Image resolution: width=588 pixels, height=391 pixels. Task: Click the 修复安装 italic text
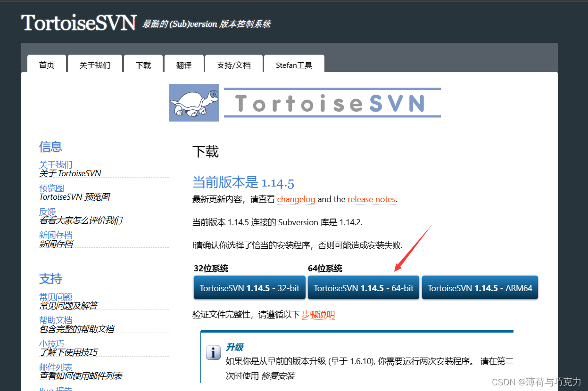pyautogui.click(x=278, y=376)
